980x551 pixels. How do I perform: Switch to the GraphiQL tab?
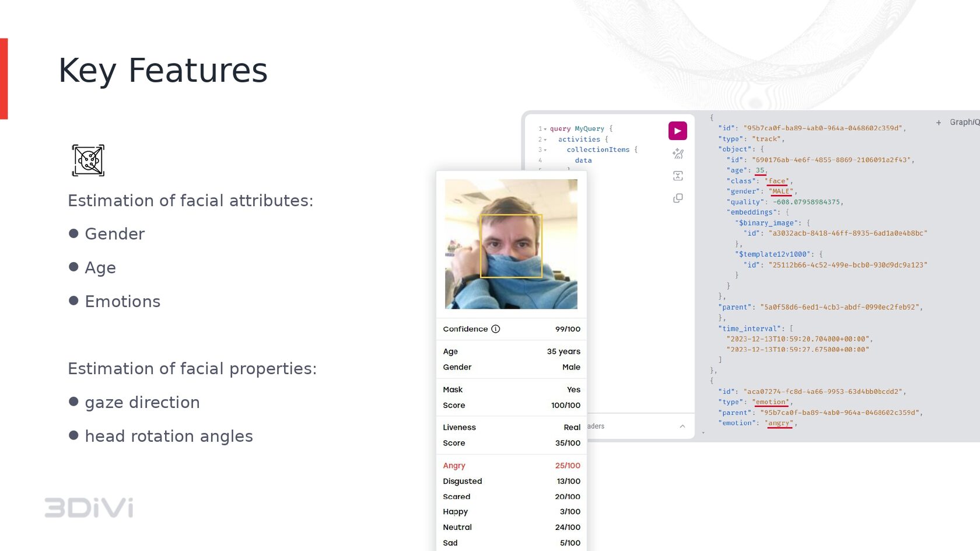[x=965, y=122]
